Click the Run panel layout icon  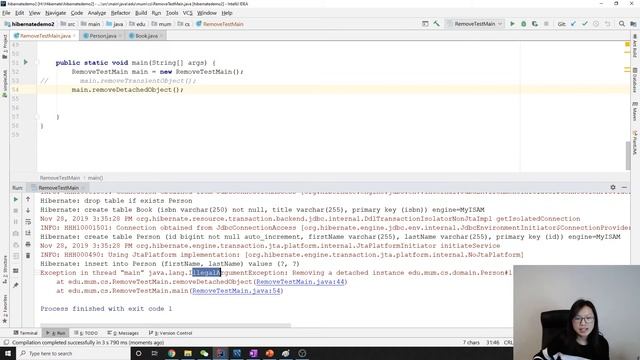coord(16,271)
